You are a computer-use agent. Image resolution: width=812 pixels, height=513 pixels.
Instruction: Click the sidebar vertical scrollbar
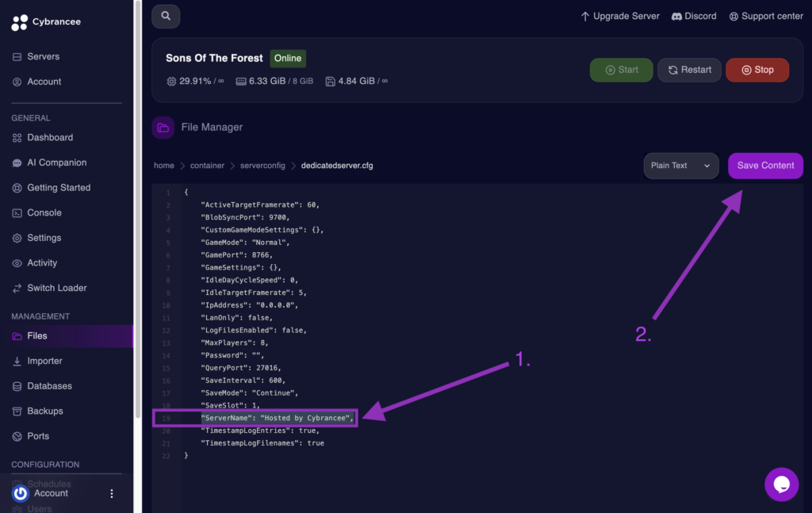coord(138,209)
